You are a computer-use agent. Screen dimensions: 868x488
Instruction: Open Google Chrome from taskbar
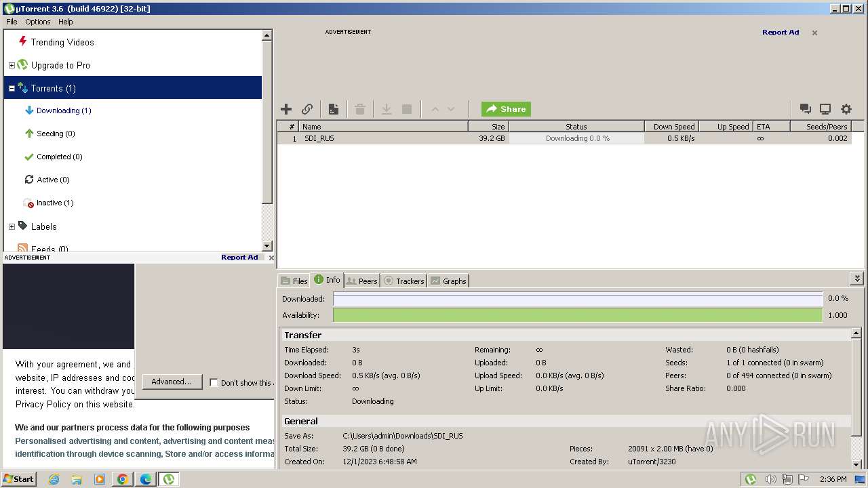click(x=123, y=479)
